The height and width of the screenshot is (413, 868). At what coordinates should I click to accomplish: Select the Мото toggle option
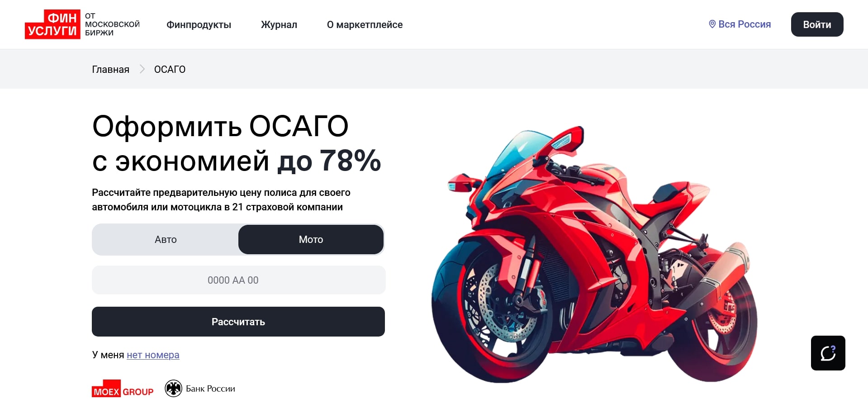[311, 239]
